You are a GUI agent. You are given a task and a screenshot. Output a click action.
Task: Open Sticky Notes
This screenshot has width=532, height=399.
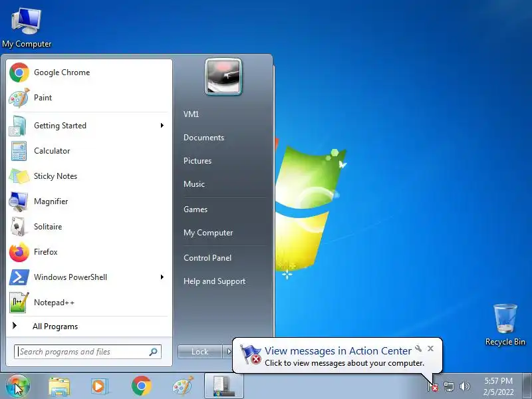coord(88,176)
